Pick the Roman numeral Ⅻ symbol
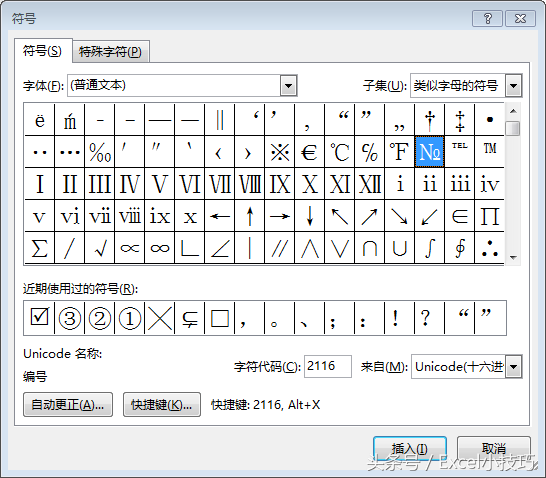The width and height of the screenshot is (546, 478). [x=369, y=183]
